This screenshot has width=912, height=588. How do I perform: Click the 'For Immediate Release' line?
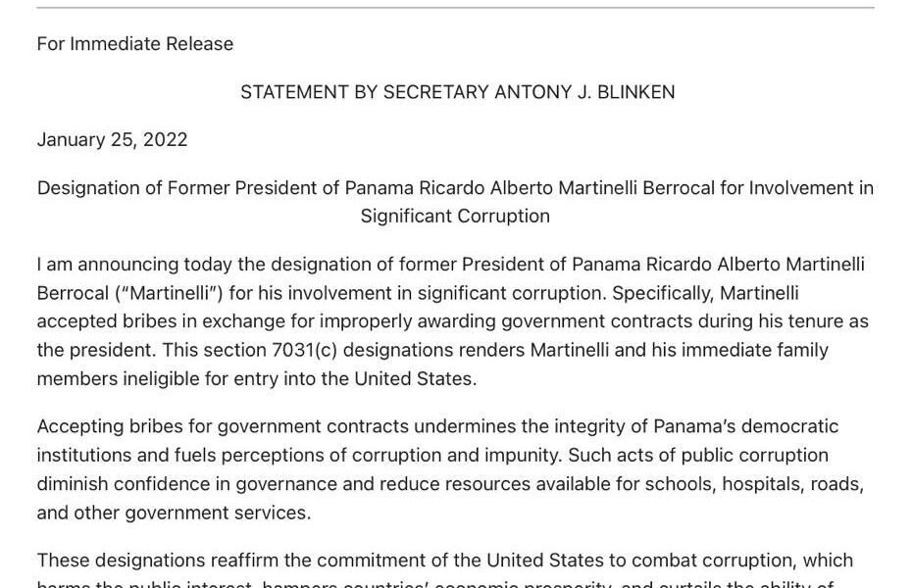pos(135,44)
